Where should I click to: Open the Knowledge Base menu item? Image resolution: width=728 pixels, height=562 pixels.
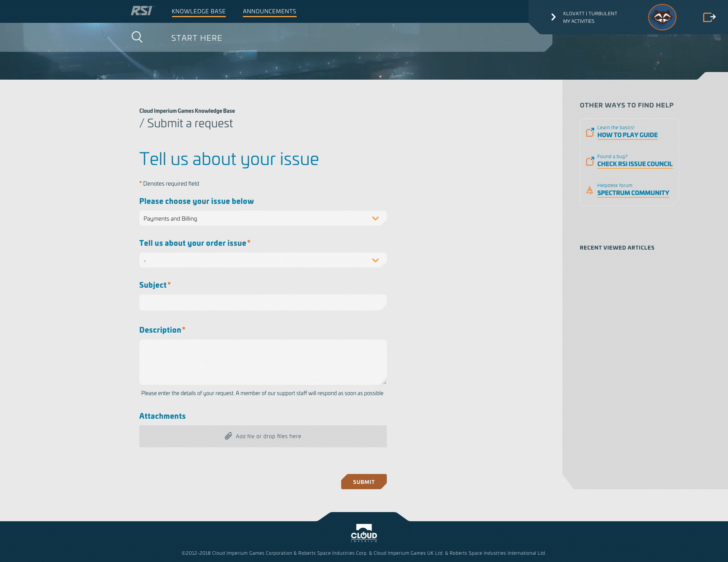tap(198, 11)
